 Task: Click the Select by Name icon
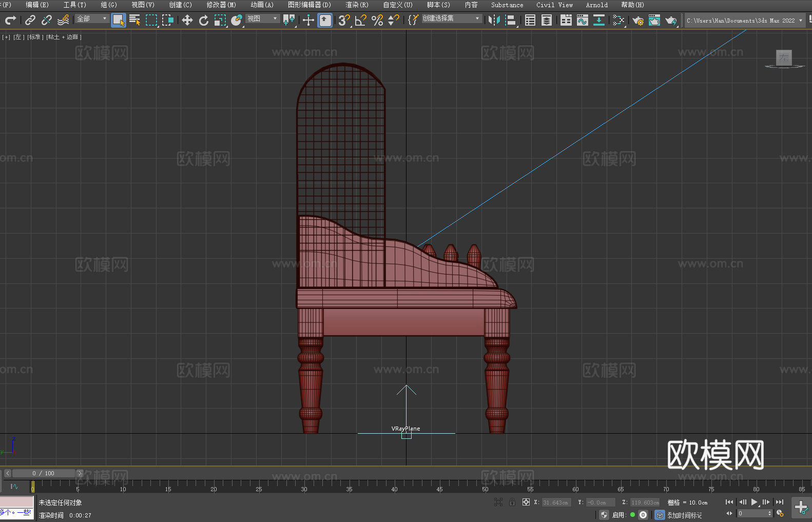(135, 20)
